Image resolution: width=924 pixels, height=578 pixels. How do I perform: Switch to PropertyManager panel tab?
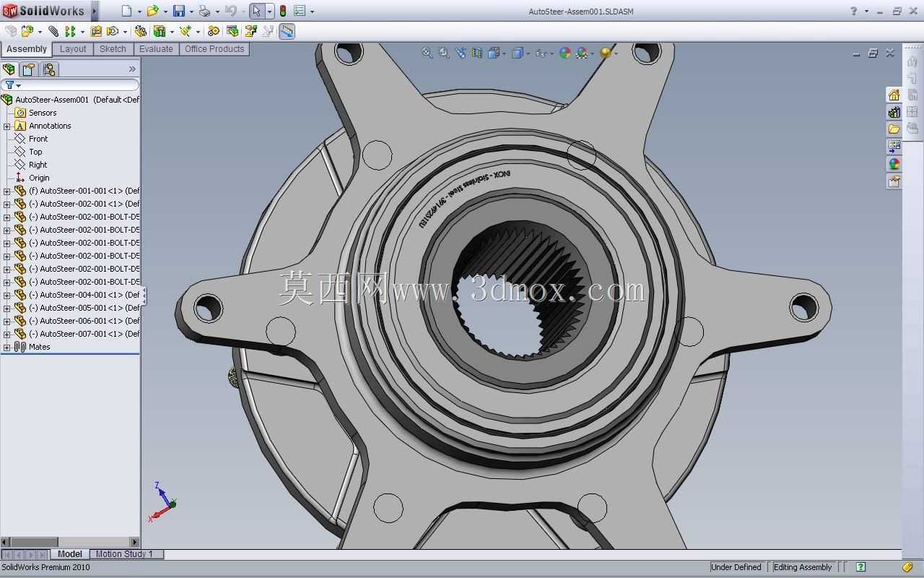29,69
